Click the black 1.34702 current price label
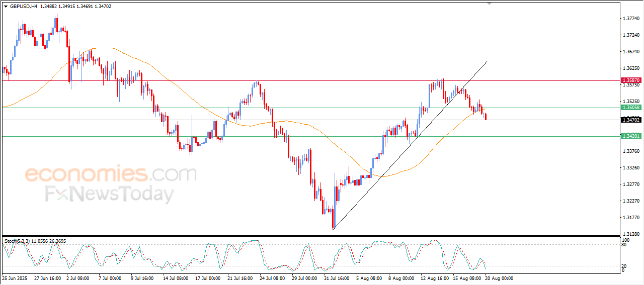Screen dimensions: 644x285 (631, 120)
